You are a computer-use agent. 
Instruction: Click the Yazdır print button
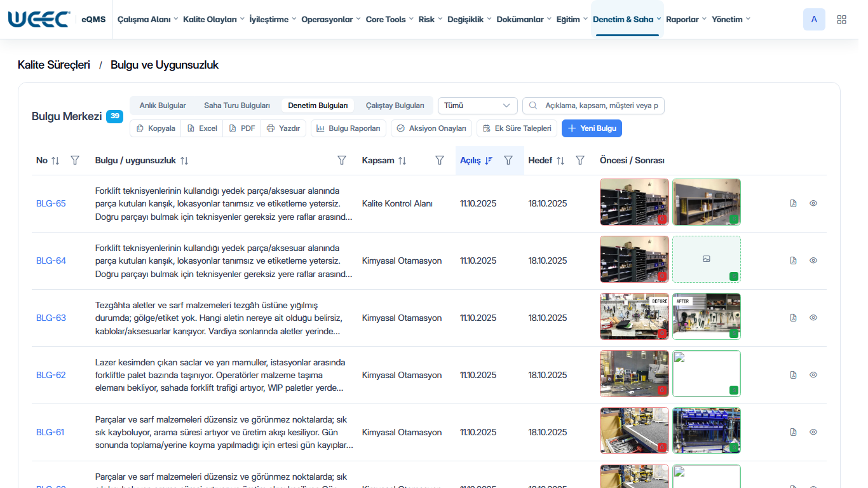(283, 128)
